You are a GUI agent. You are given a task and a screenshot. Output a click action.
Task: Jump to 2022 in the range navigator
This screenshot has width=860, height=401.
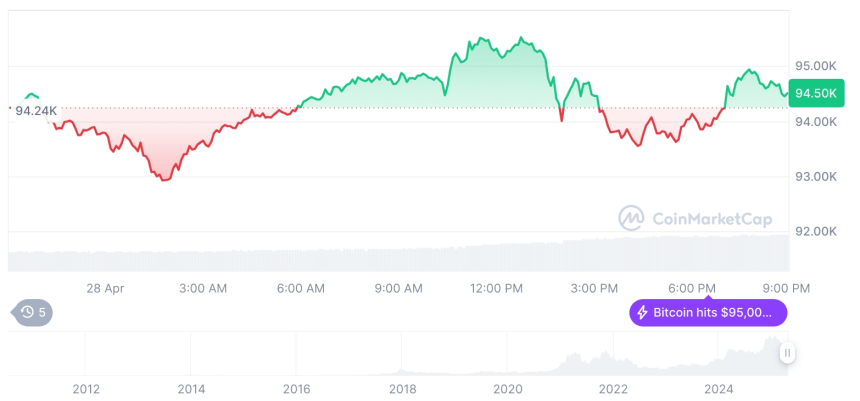(613, 388)
